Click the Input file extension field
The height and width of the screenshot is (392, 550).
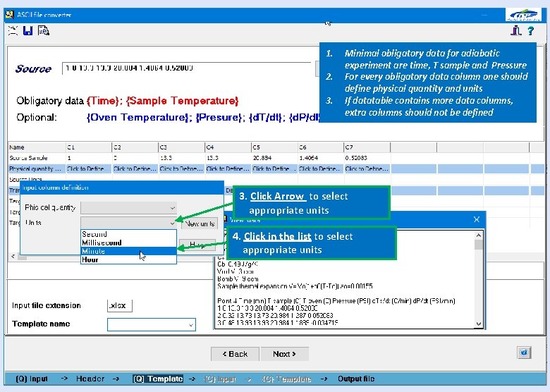pos(120,305)
